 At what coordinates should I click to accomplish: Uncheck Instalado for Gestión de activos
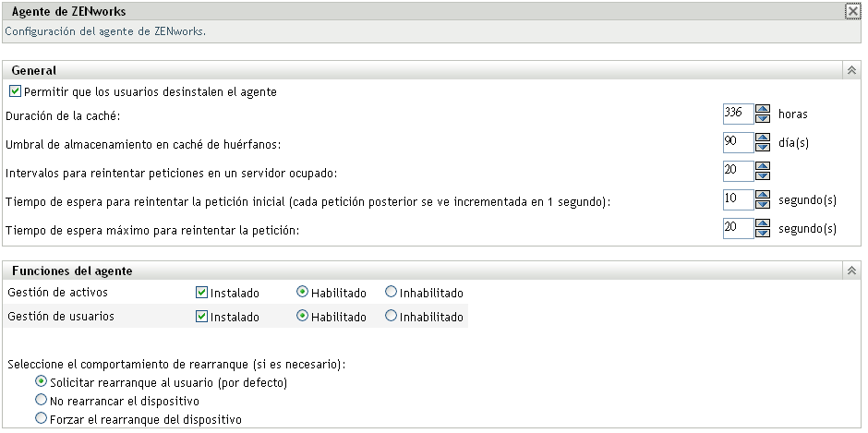tap(201, 293)
